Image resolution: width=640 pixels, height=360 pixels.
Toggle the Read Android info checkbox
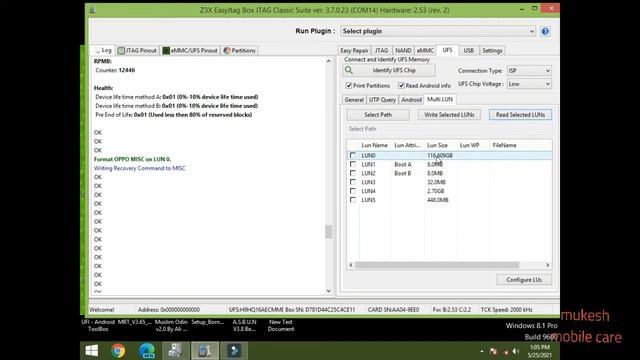pos(401,85)
